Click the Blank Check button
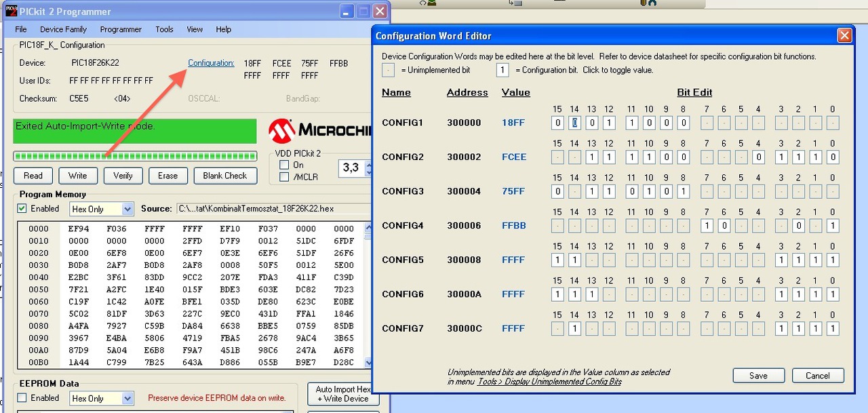 tap(225, 176)
